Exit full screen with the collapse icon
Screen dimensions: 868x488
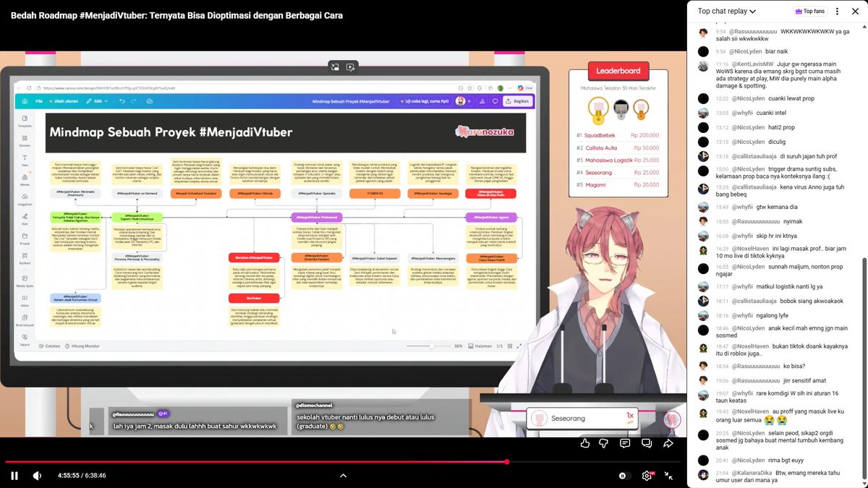(x=669, y=476)
